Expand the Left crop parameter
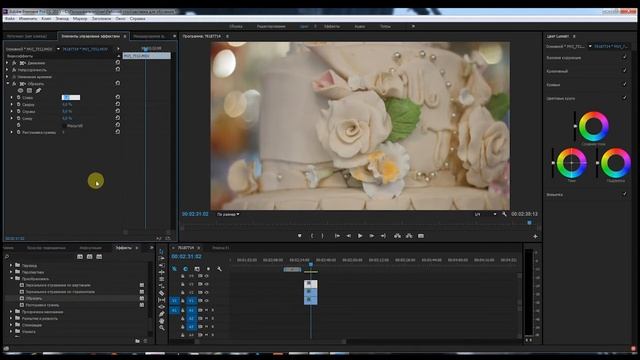Image resolution: width=640 pixels, height=360 pixels. pos(11,98)
